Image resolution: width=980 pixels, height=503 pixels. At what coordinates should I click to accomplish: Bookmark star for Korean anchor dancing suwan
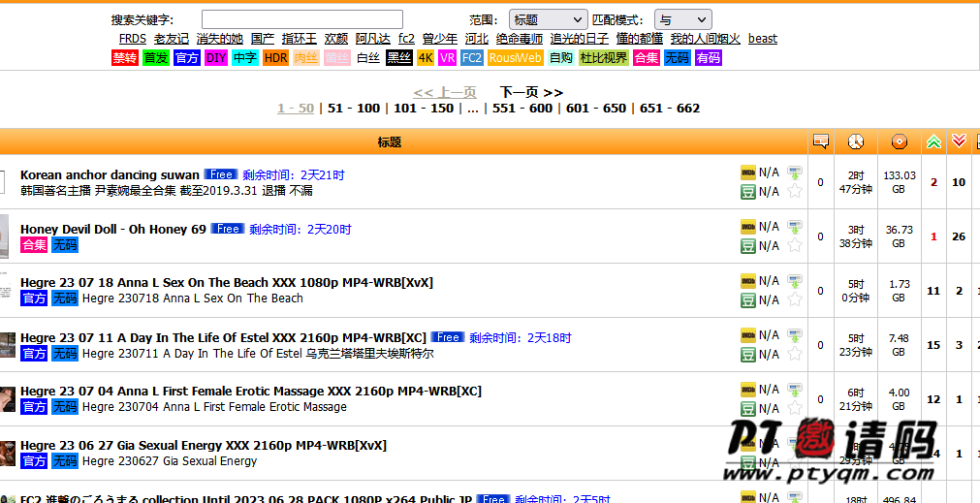tap(795, 191)
